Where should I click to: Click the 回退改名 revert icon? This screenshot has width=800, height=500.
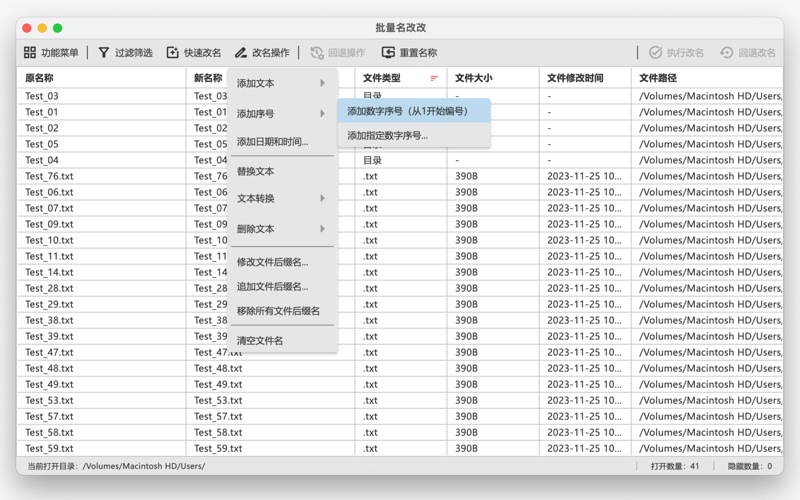726,53
